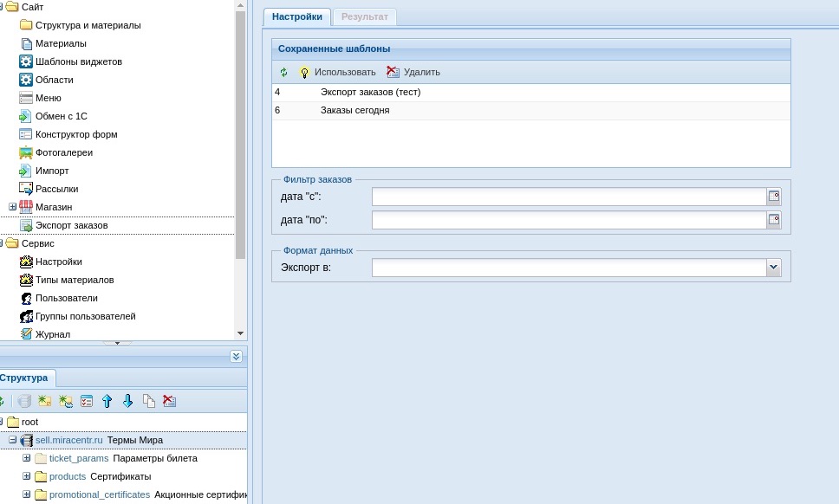Image resolution: width=839 pixels, height=504 pixels.
Task: Switch to the Результат tab
Action: (365, 16)
